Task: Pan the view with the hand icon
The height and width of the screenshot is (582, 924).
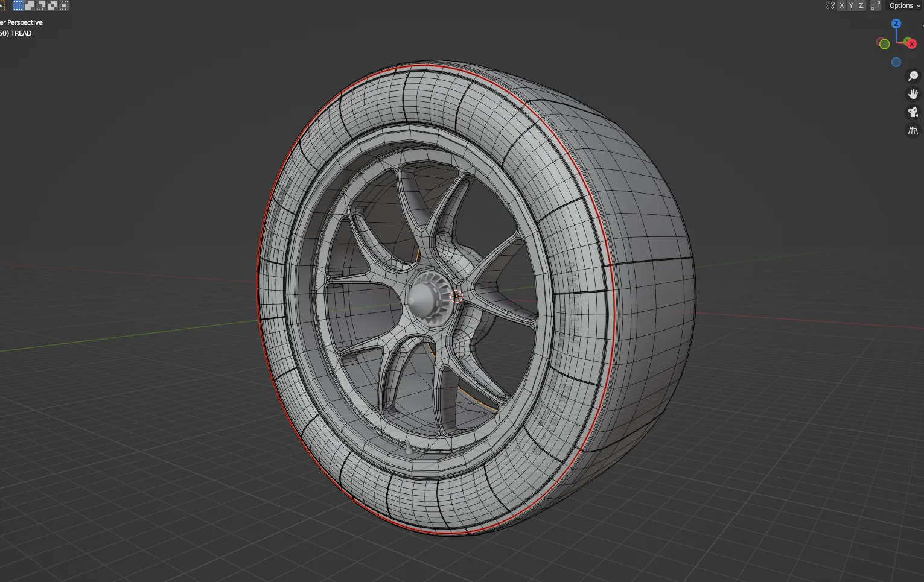Action: click(x=913, y=93)
